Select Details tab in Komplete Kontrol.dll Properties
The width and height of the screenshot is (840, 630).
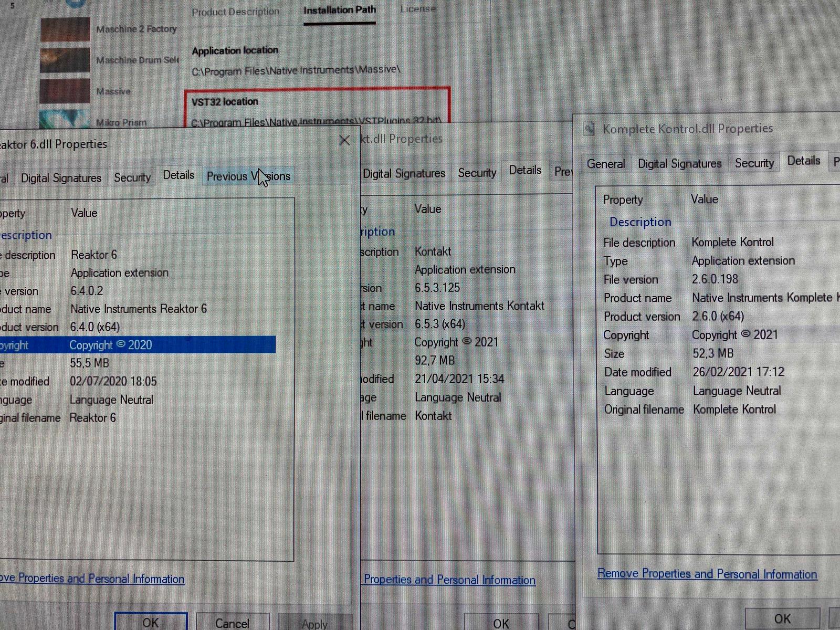[x=803, y=161]
